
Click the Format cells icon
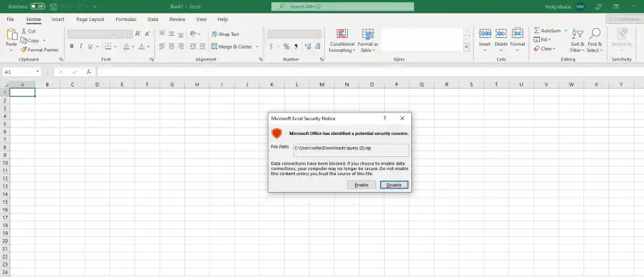point(517,34)
